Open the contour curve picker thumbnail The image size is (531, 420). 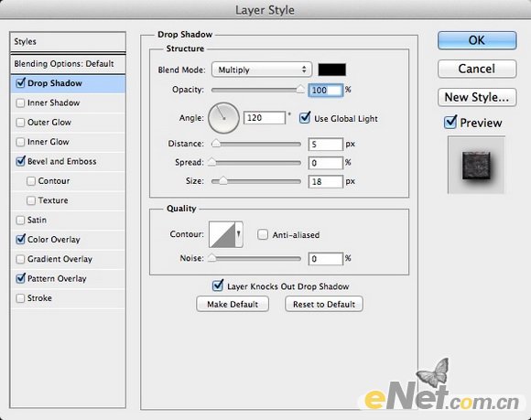(222, 234)
